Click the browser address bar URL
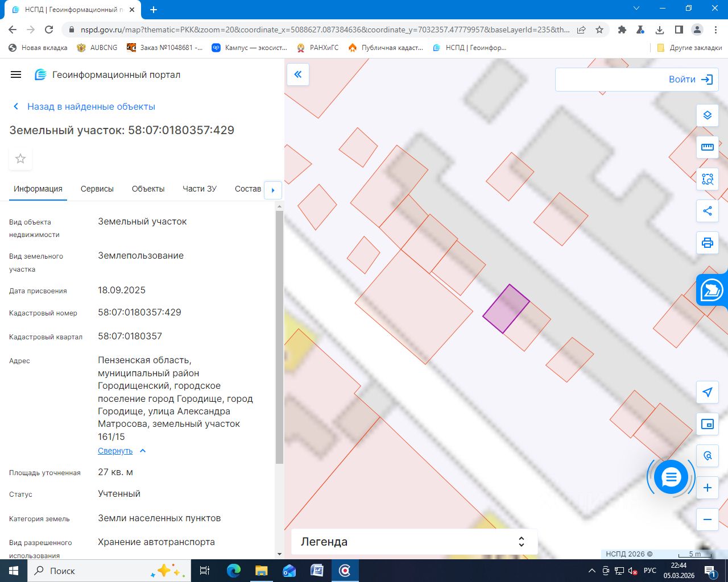Viewport: 728px width, 582px height. click(x=325, y=30)
